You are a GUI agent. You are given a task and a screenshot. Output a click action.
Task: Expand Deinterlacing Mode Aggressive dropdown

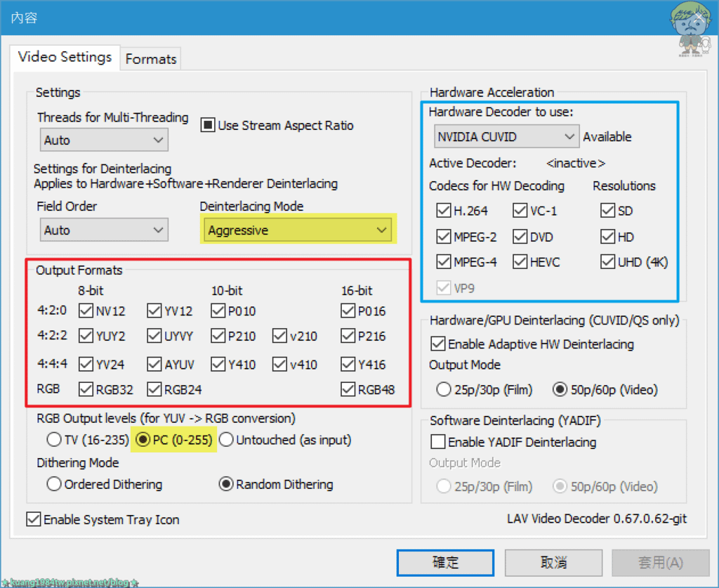298,230
